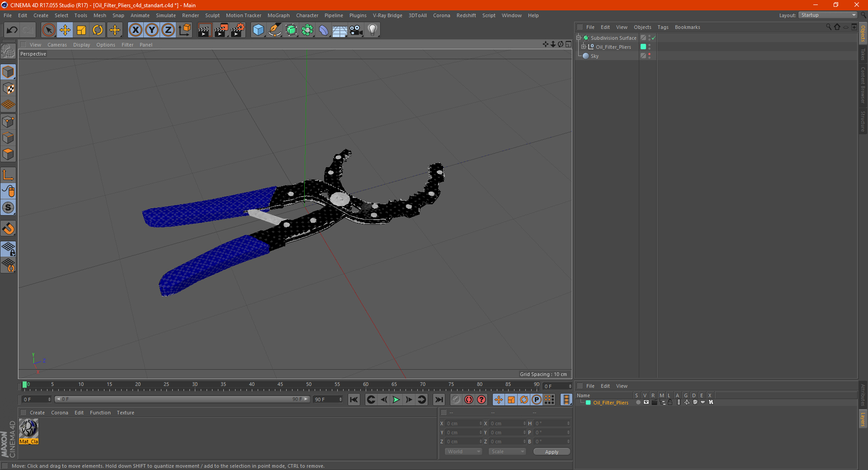Switch to Points mode
Image resolution: width=868 pixels, height=470 pixels.
click(x=8, y=122)
